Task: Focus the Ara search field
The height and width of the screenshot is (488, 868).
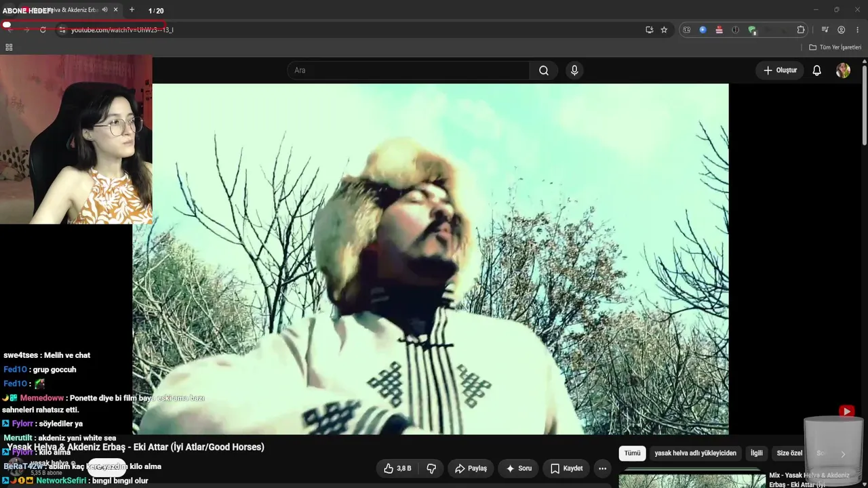Action: pos(408,70)
